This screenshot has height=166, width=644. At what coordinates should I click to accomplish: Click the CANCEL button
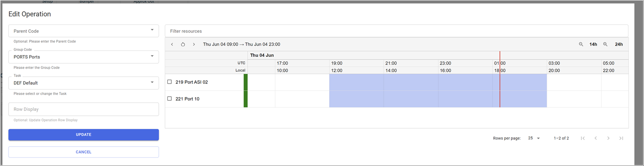click(x=84, y=152)
